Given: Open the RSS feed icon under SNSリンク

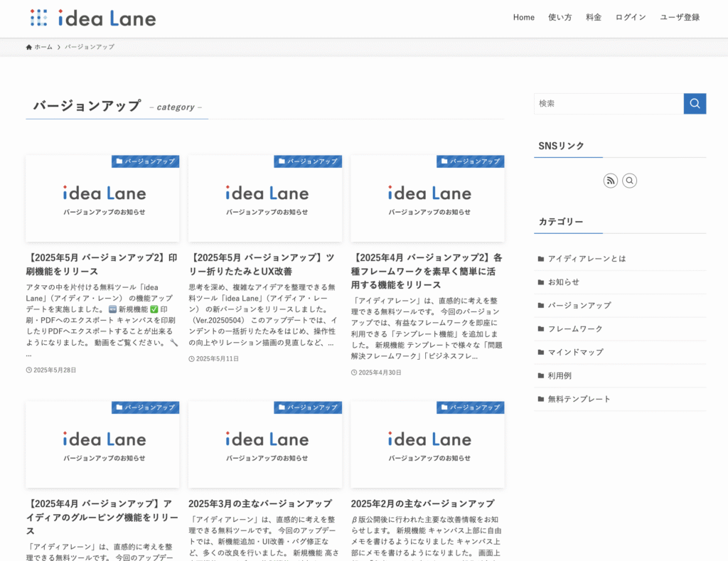Looking at the screenshot, I should click(x=610, y=181).
